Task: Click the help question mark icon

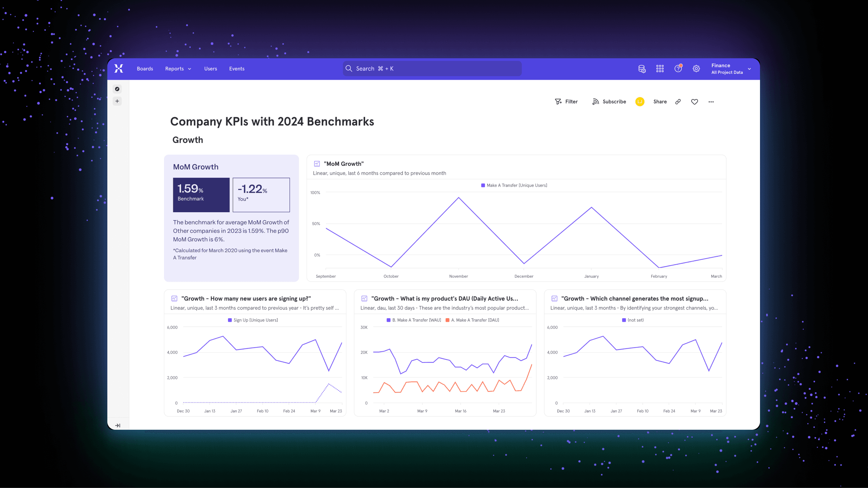Action: click(x=678, y=69)
